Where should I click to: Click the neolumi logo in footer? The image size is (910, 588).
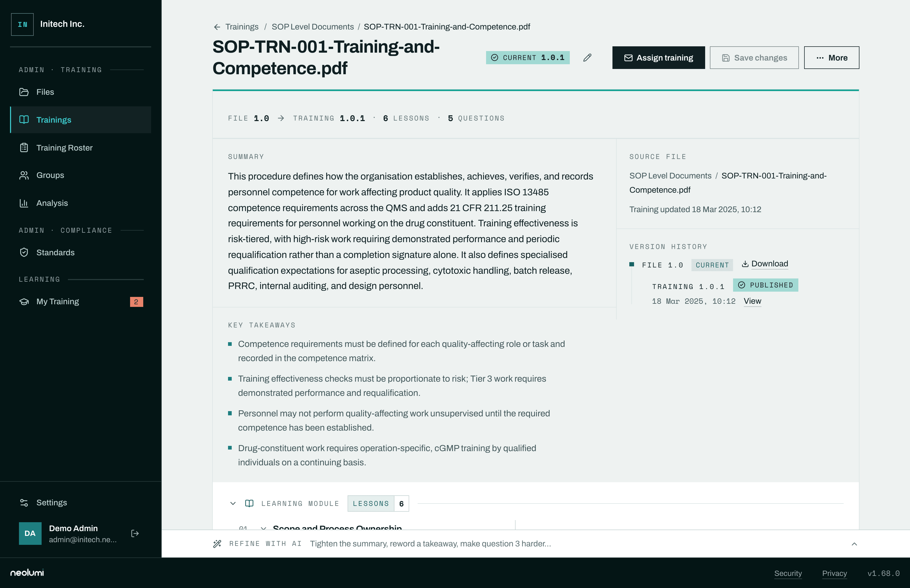[27, 573]
